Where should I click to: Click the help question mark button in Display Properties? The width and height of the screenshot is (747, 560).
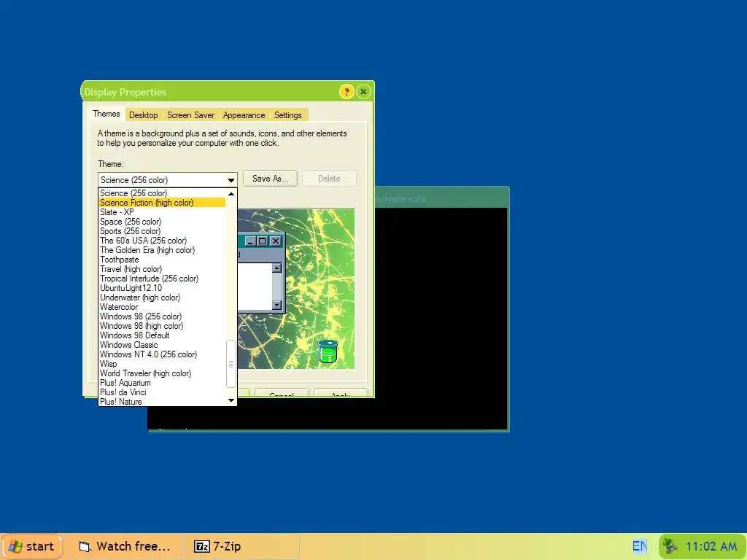[347, 91]
